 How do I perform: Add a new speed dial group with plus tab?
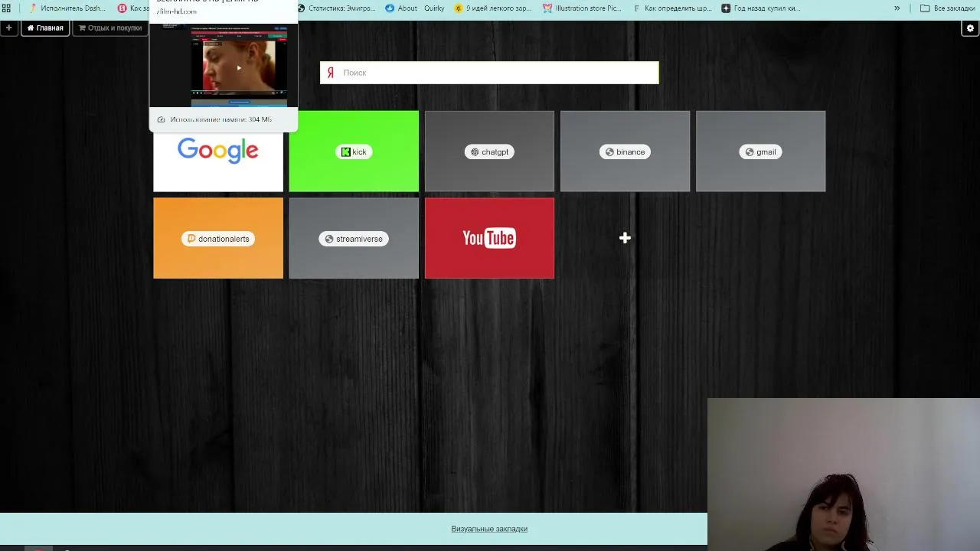[8, 28]
